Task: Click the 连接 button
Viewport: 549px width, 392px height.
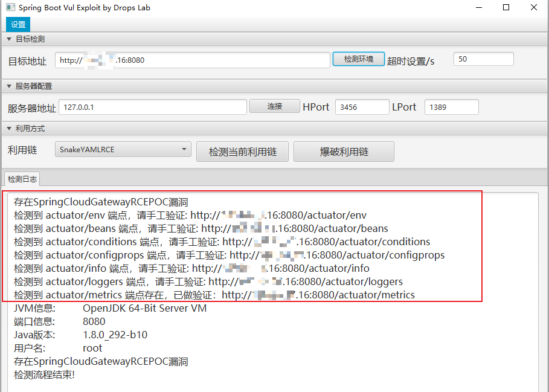Action: (x=274, y=106)
